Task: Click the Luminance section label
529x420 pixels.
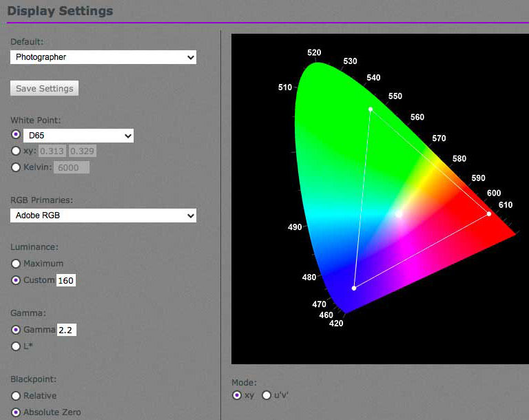Action: (x=34, y=247)
